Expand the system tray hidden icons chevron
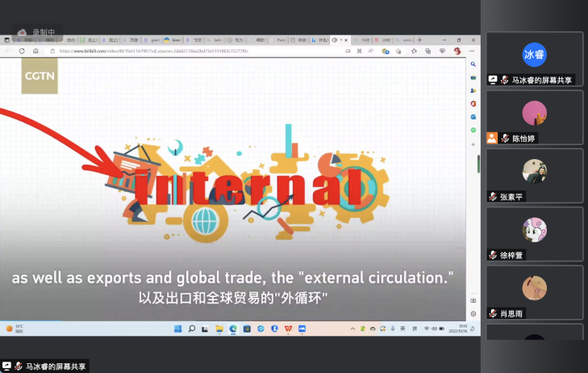 (353, 329)
